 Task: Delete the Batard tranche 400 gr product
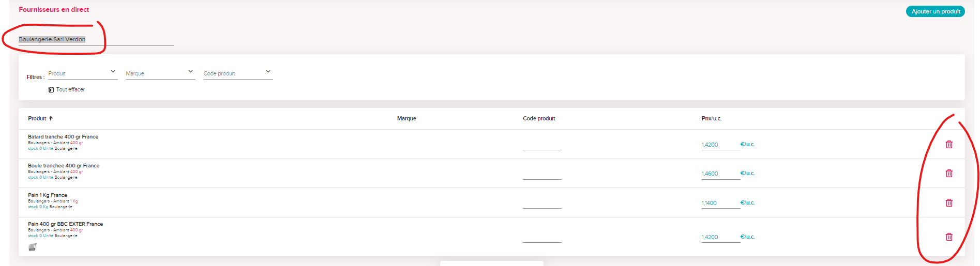(x=949, y=145)
